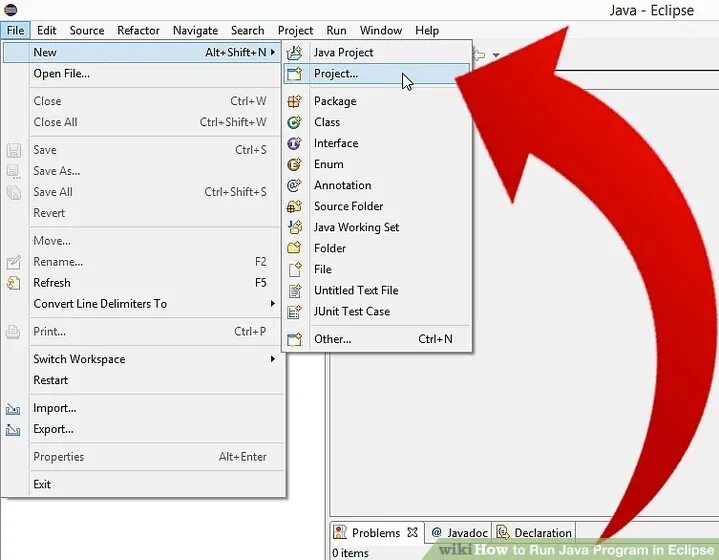Select Properties menu entry

coord(144,457)
